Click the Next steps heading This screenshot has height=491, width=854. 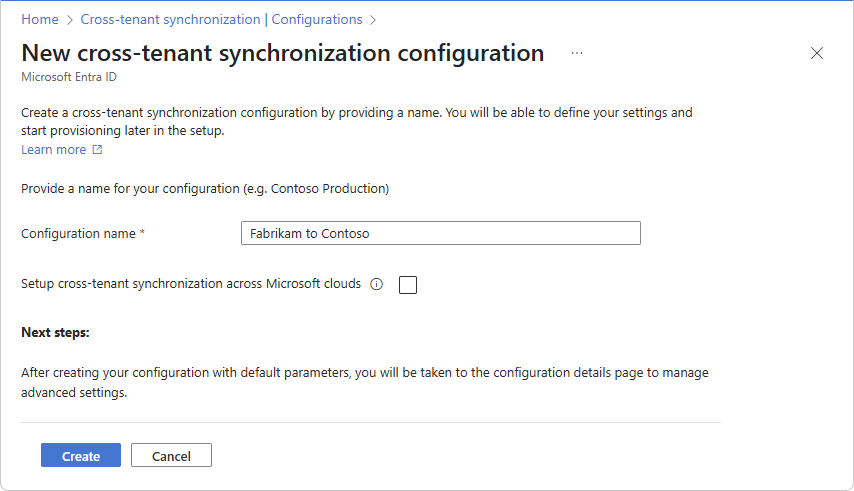[x=55, y=332]
